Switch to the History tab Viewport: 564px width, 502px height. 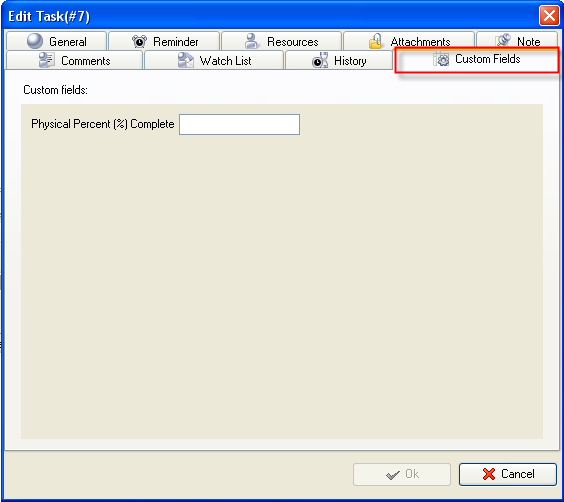click(x=338, y=60)
